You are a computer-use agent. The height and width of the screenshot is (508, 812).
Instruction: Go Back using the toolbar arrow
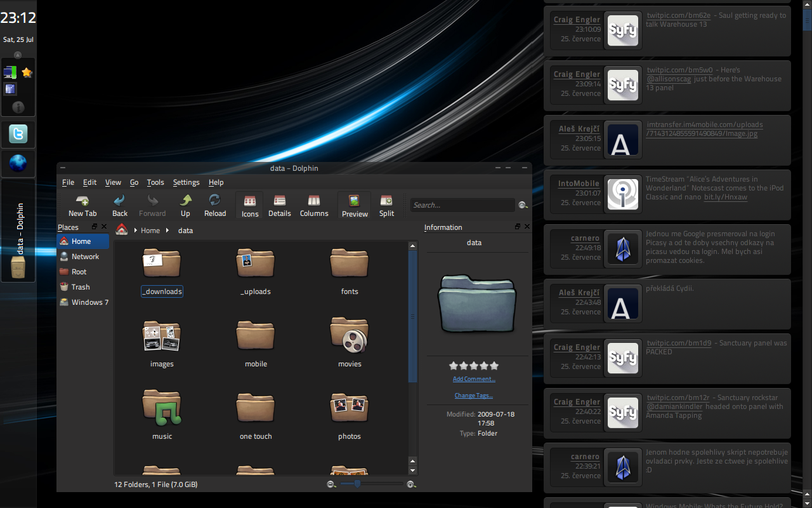[x=120, y=206]
